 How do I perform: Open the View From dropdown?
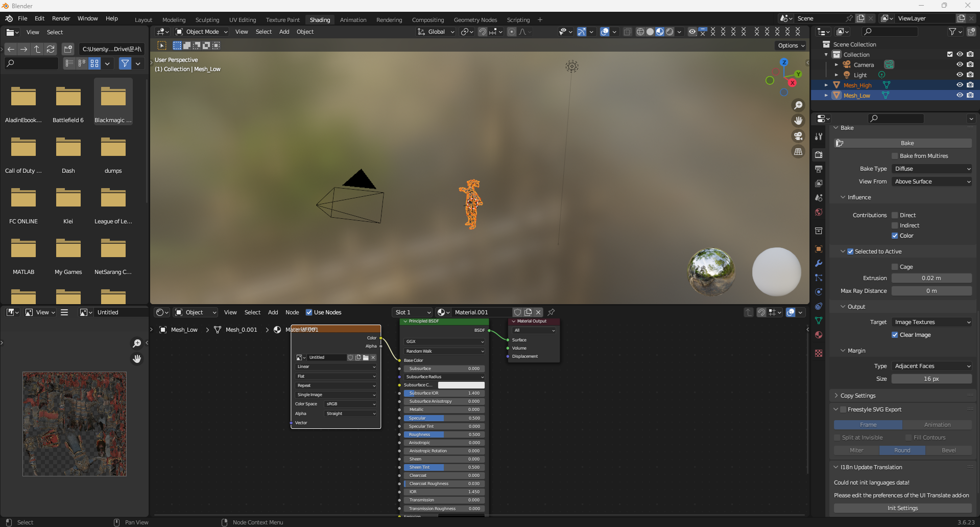(932, 181)
